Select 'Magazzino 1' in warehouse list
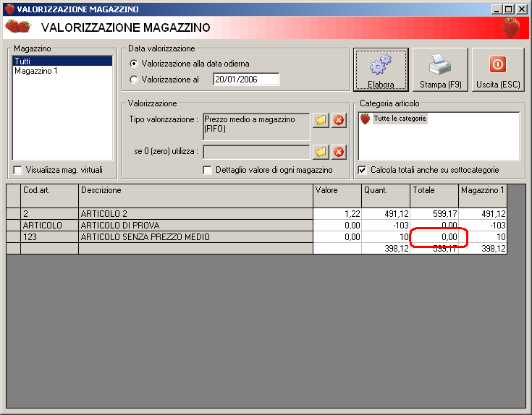 [x=62, y=71]
